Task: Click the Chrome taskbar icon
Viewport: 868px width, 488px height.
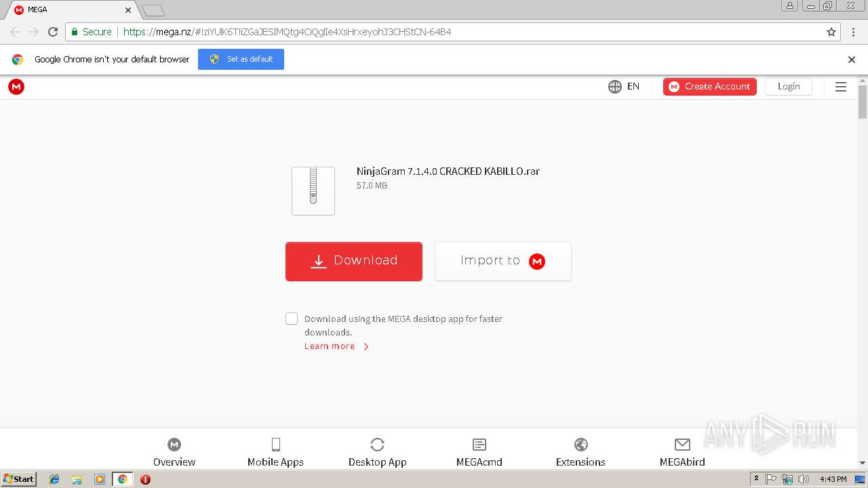Action: [x=122, y=479]
